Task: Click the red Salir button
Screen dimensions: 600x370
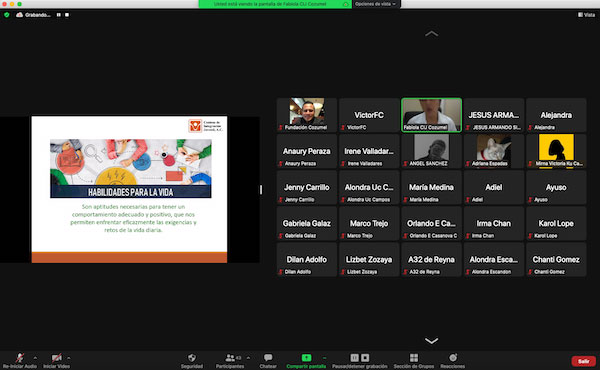Action: click(584, 361)
